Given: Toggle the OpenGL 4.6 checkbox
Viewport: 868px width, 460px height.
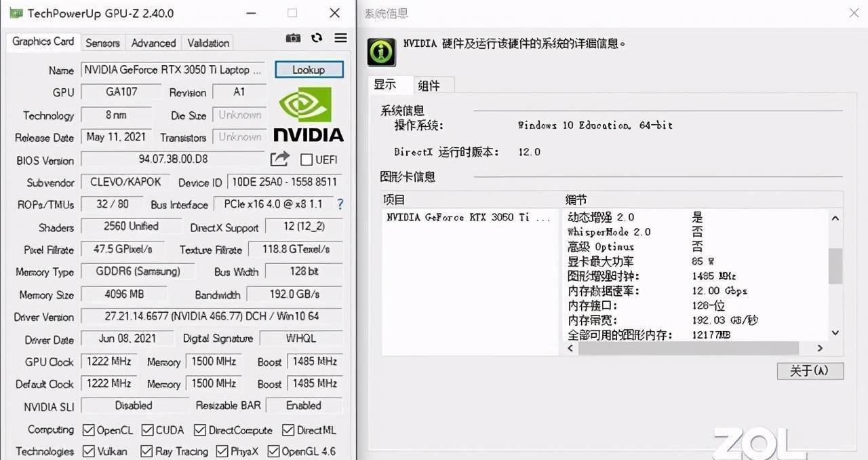Looking at the screenshot, I should pos(273,451).
